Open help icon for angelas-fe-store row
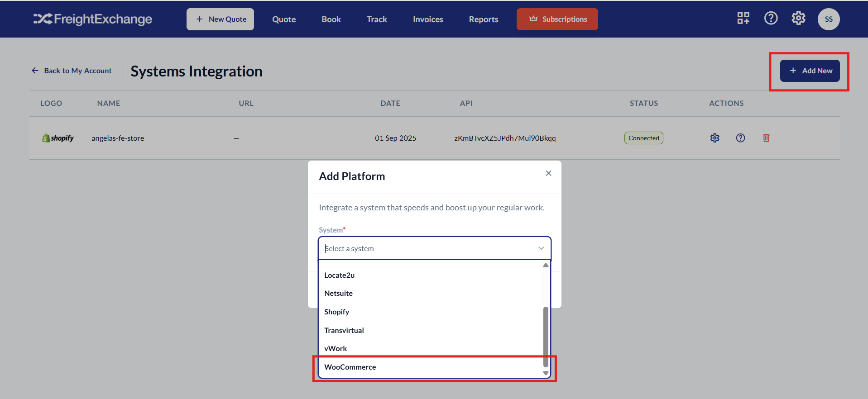Image resolution: width=868 pixels, height=399 pixels. click(x=740, y=138)
